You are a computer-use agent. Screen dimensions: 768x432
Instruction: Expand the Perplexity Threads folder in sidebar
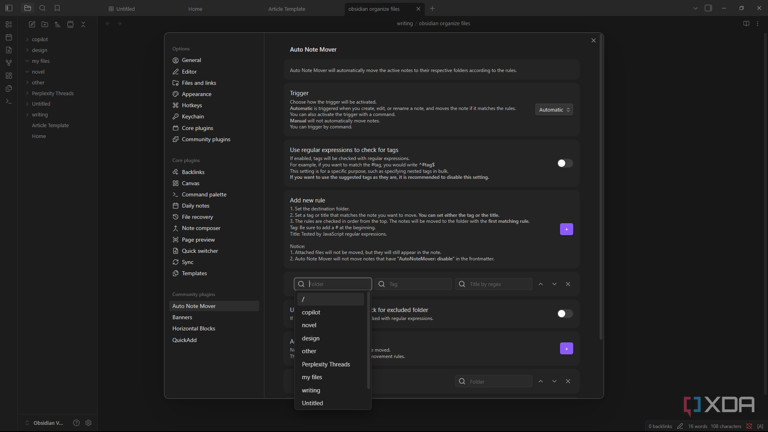pos(52,93)
